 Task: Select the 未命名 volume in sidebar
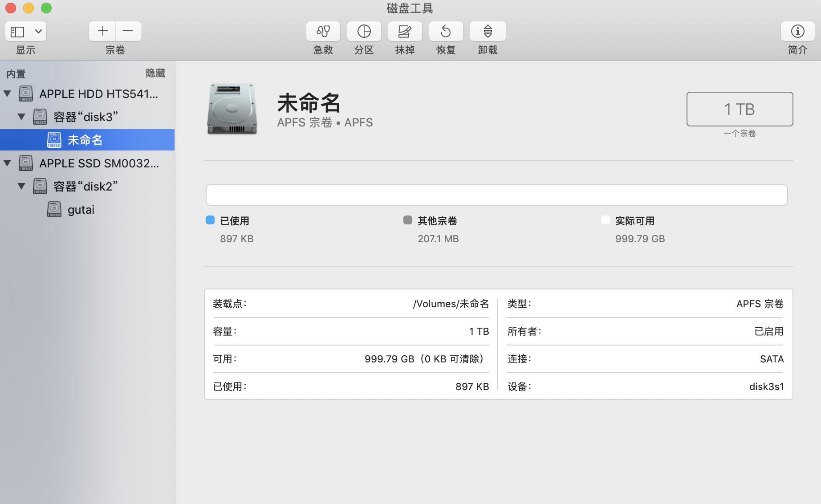[x=85, y=140]
